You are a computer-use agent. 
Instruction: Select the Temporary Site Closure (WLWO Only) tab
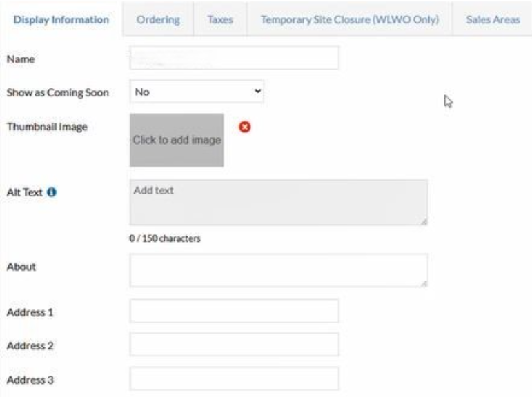tap(349, 20)
